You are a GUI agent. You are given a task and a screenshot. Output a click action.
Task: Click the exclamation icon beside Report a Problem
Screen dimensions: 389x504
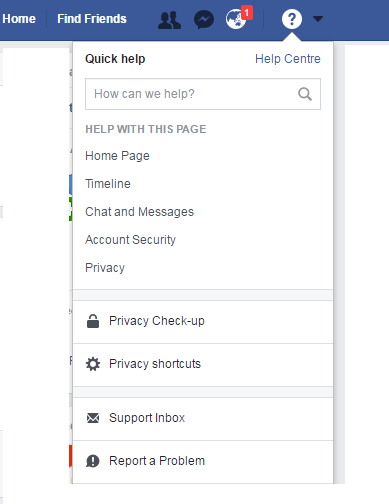[93, 461]
